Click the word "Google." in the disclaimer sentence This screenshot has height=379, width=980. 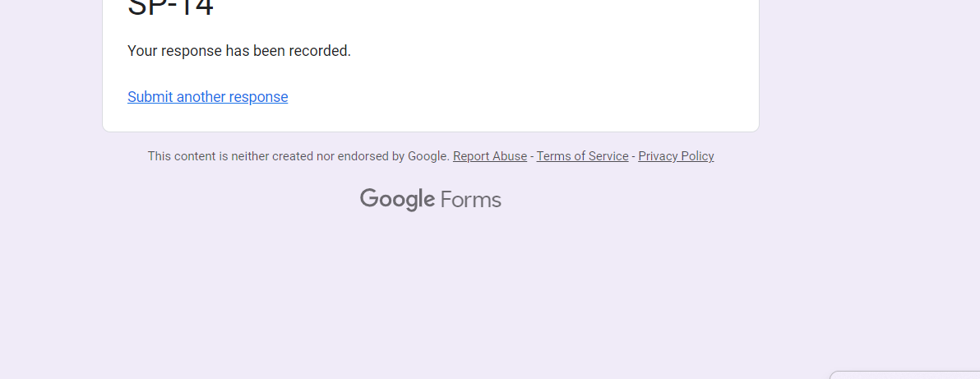(428, 156)
